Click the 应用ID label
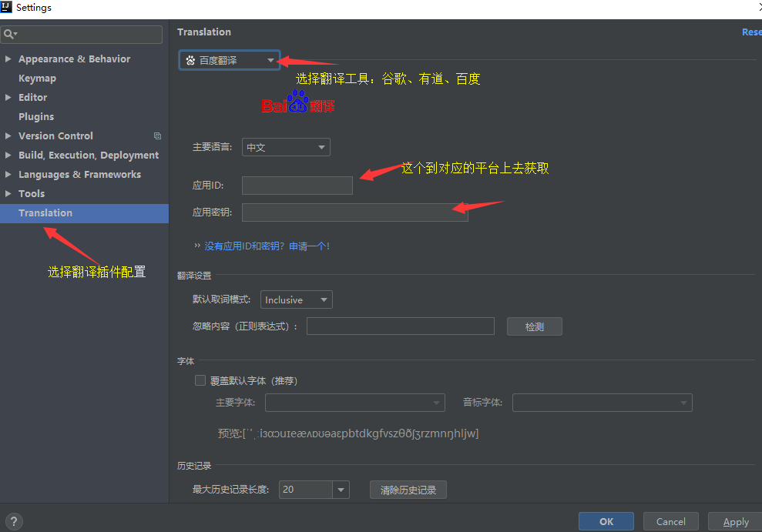Screen dimensions: 762x532 click(x=208, y=186)
